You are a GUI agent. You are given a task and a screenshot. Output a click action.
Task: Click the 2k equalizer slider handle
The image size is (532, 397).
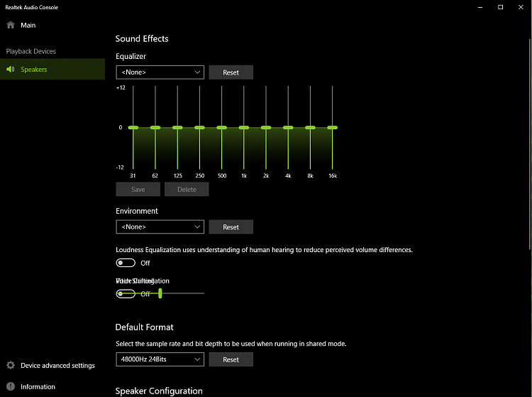click(x=266, y=128)
